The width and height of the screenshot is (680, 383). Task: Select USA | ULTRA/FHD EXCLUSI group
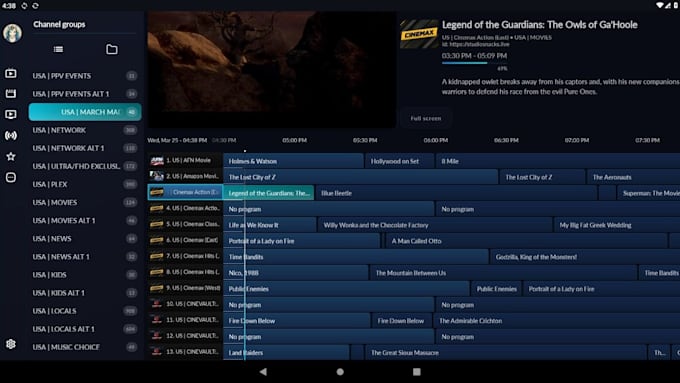pyautogui.click(x=85, y=166)
